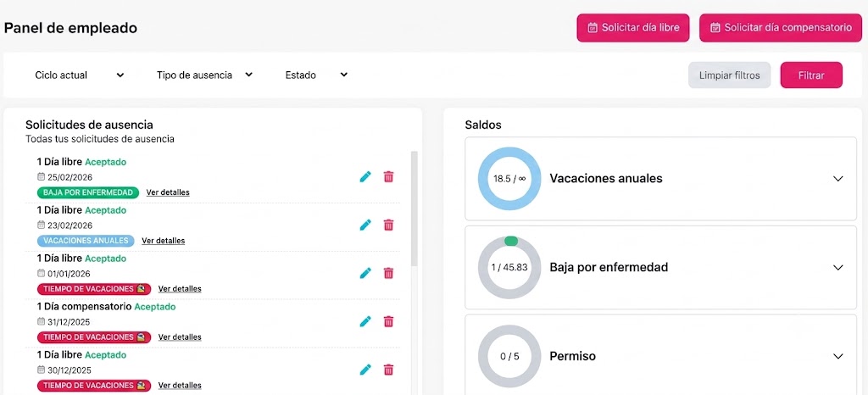This screenshot has width=868, height=395.
Task: Click the date text 23/02/2026
Action: click(70, 225)
